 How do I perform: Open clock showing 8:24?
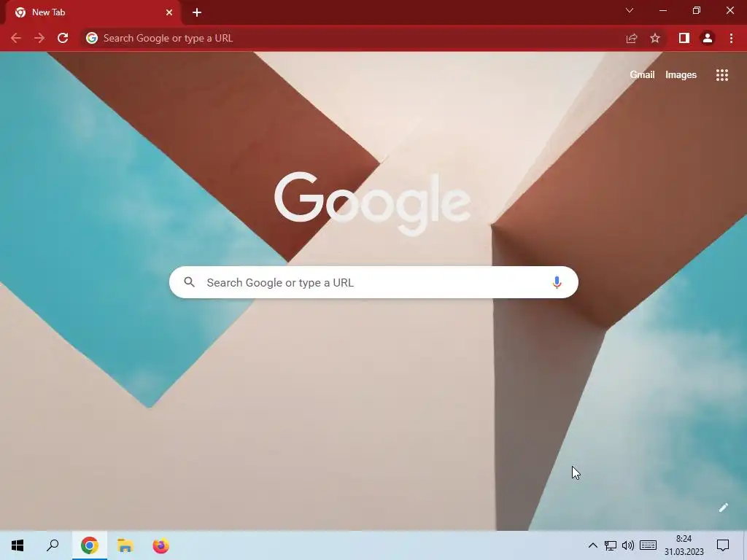coord(684,545)
